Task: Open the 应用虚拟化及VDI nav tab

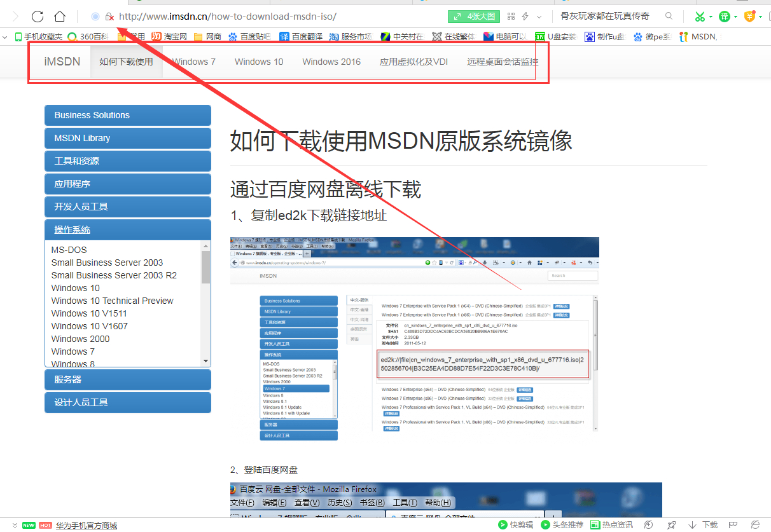Action: (414, 62)
